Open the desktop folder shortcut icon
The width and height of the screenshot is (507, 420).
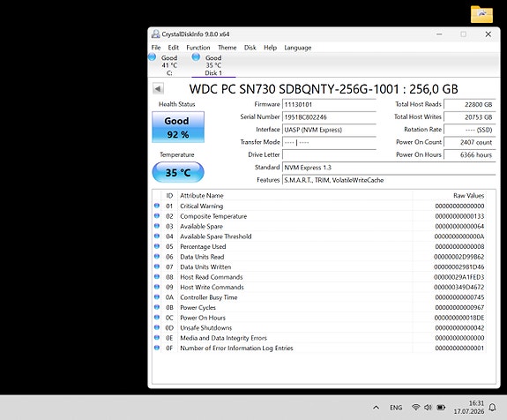(481, 14)
